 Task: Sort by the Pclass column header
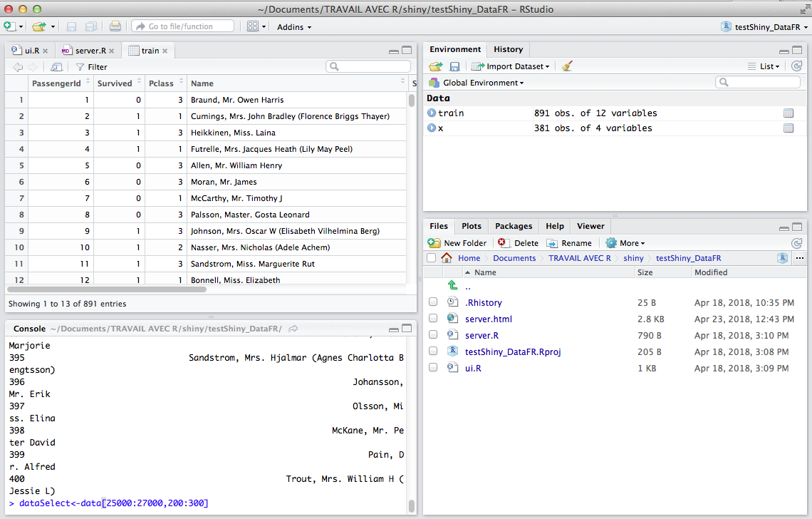click(166, 83)
